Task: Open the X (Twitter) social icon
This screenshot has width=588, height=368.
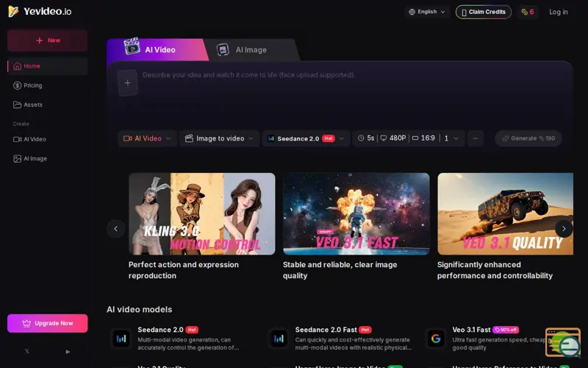Action: point(27,352)
